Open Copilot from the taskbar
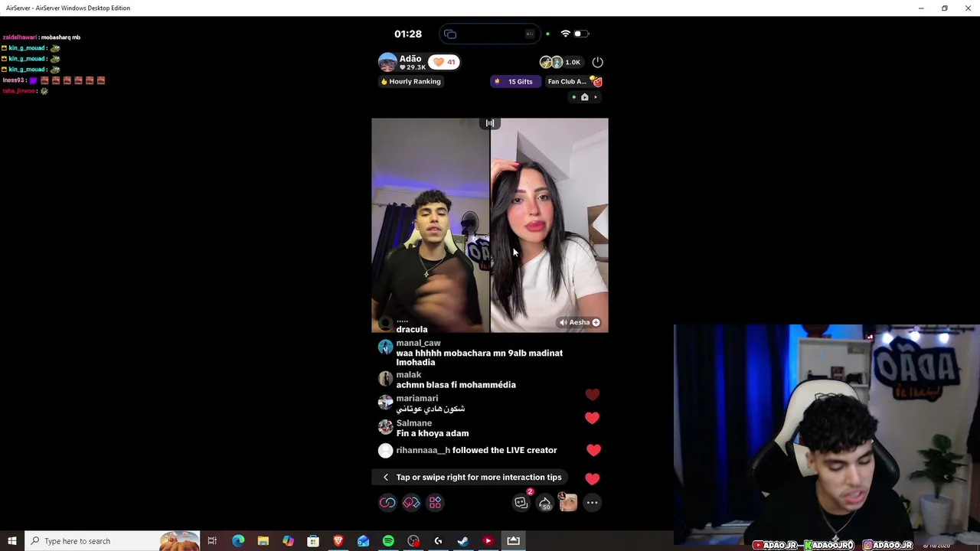Viewport: 980px width, 551px height. coord(288,541)
